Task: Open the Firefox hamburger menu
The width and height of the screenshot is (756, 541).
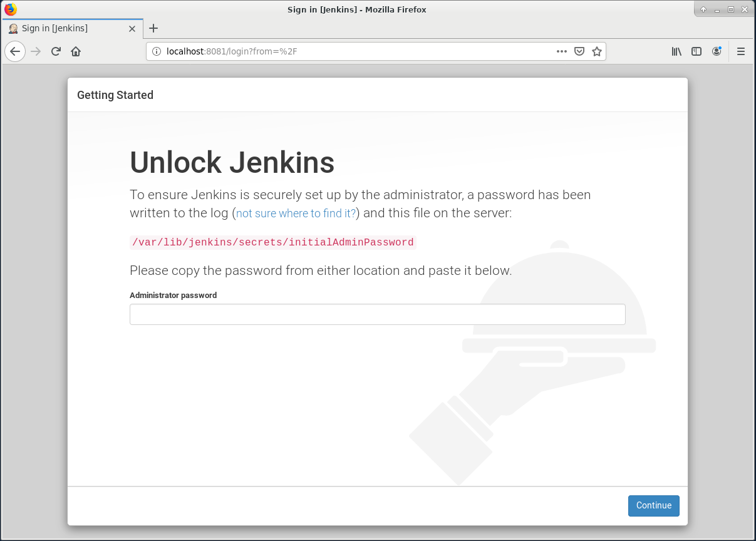Action: tap(741, 51)
